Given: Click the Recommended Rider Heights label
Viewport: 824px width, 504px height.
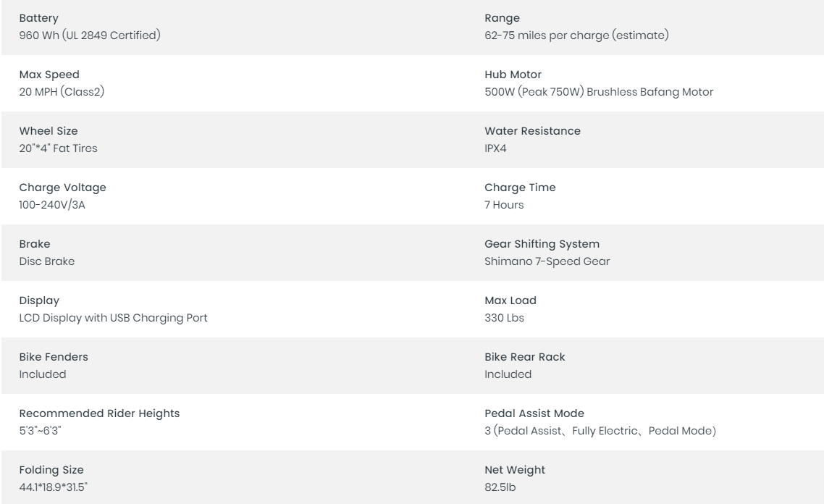Looking at the screenshot, I should [x=99, y=413].
